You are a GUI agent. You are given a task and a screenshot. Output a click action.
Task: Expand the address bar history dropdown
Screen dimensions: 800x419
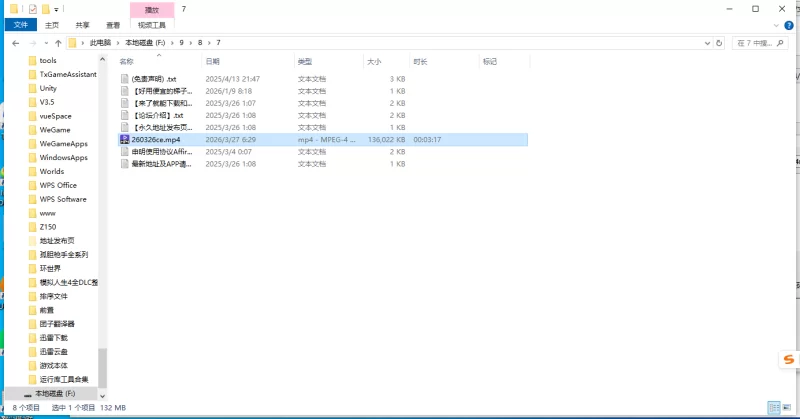(x=707, y=43)
